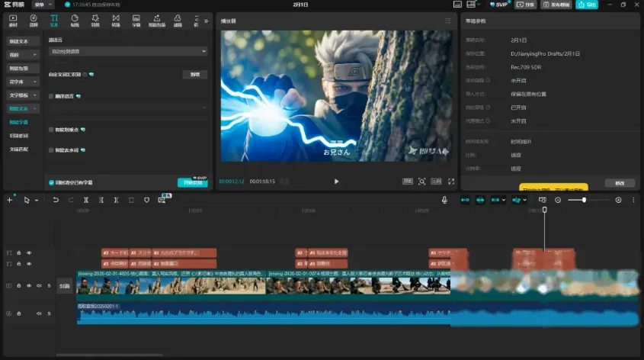Click the SVIP badge
The image size is (644, 360).
click(499, 5)
